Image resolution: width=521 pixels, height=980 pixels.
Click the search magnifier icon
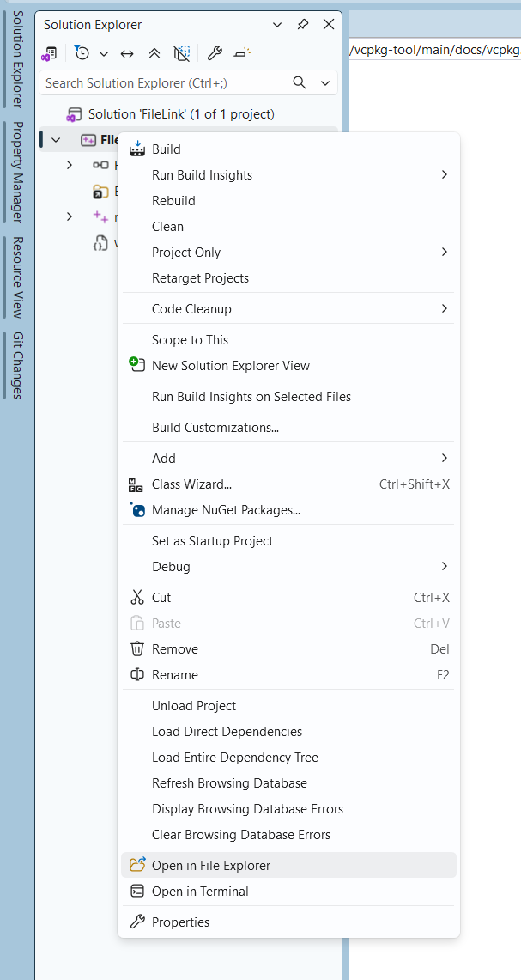click(x=300, y=82)
